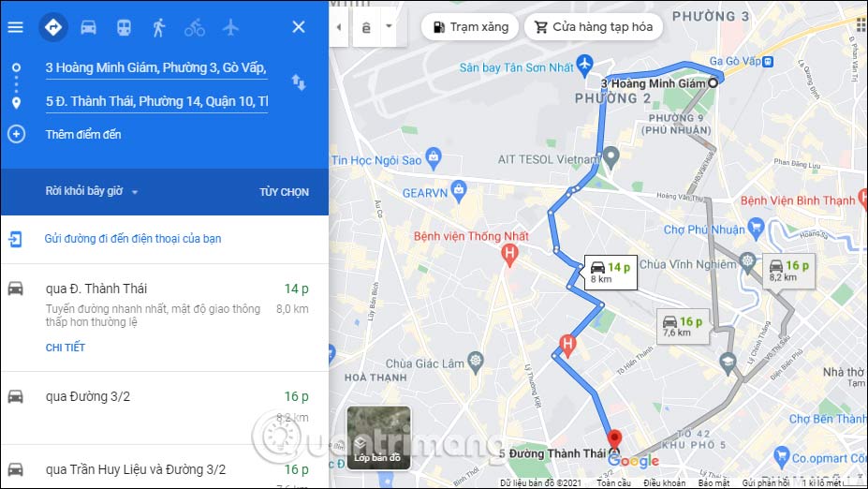Toggle the Lớp bản đồ layer thumbnail
868x489 pixels.
coord(378,437)
